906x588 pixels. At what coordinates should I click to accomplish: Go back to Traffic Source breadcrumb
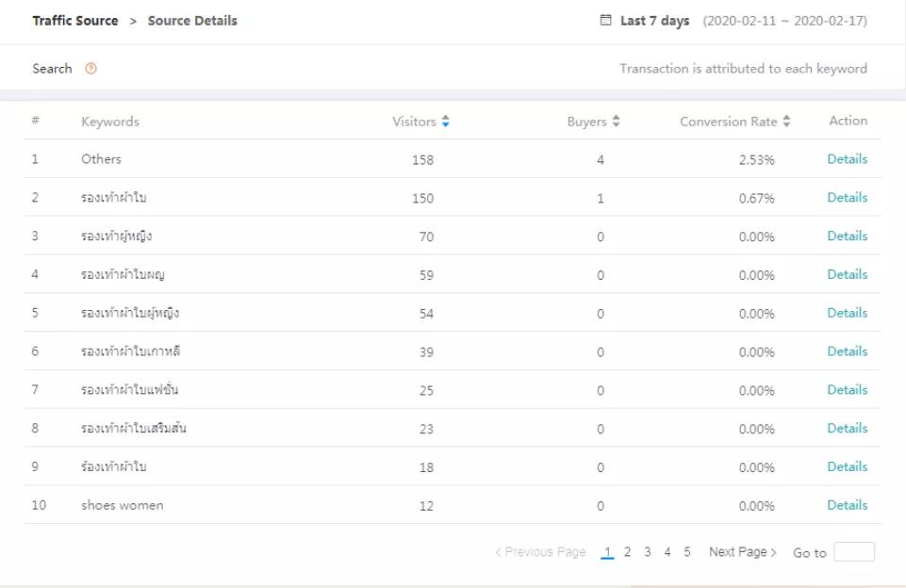click(x=75, y=21)
